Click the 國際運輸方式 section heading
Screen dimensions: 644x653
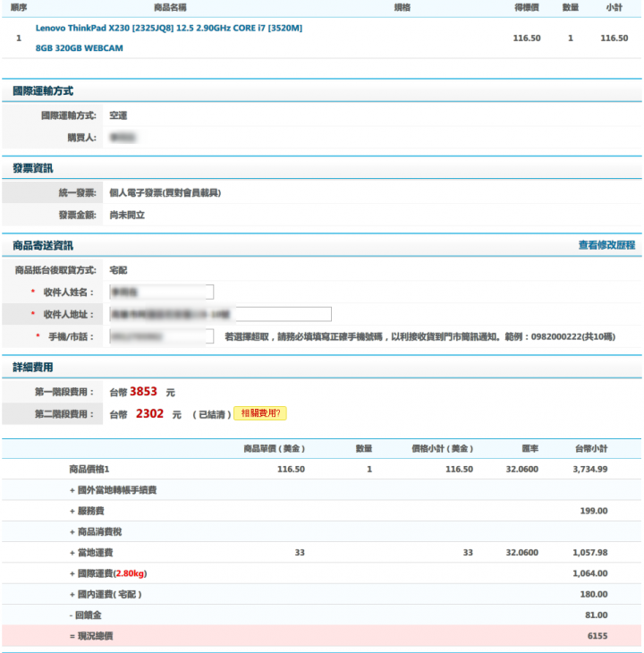pyautogui.click(x=43, y=90)
